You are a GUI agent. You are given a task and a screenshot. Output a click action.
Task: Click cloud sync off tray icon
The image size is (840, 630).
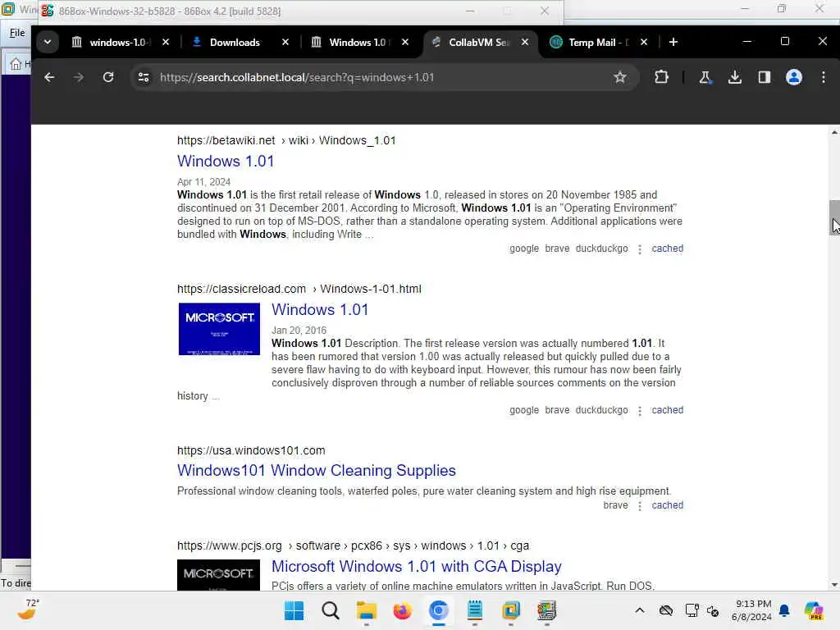pos(666,610)
